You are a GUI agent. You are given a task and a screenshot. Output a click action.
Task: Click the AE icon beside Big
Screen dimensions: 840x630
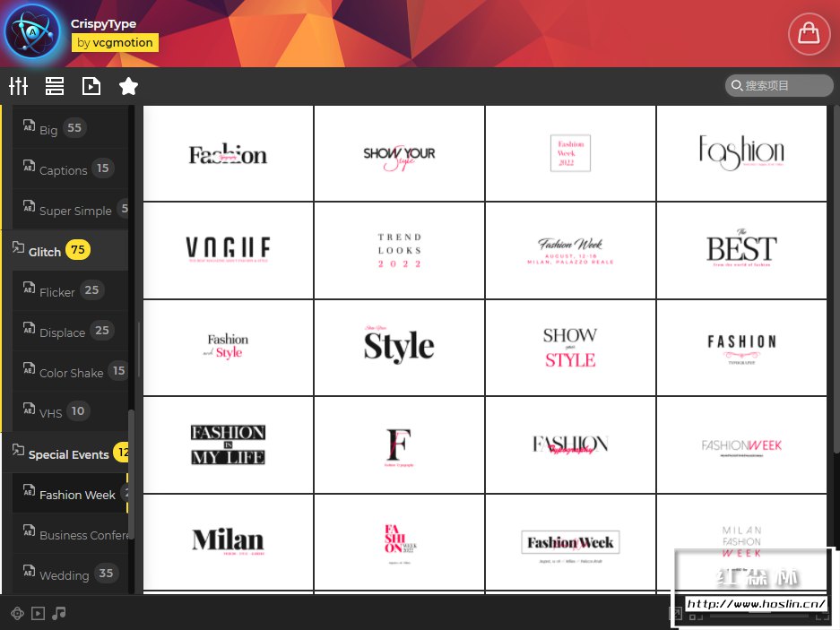click(29, 125)
